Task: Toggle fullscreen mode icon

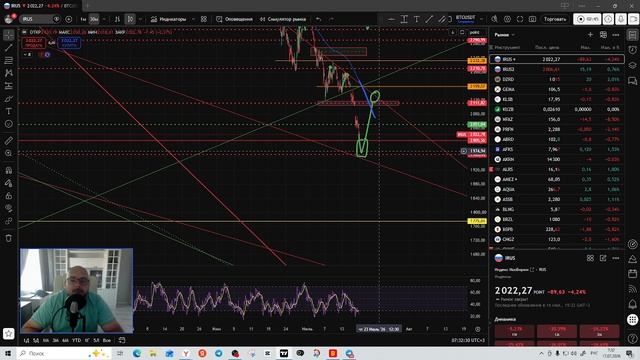Action: 520,19
